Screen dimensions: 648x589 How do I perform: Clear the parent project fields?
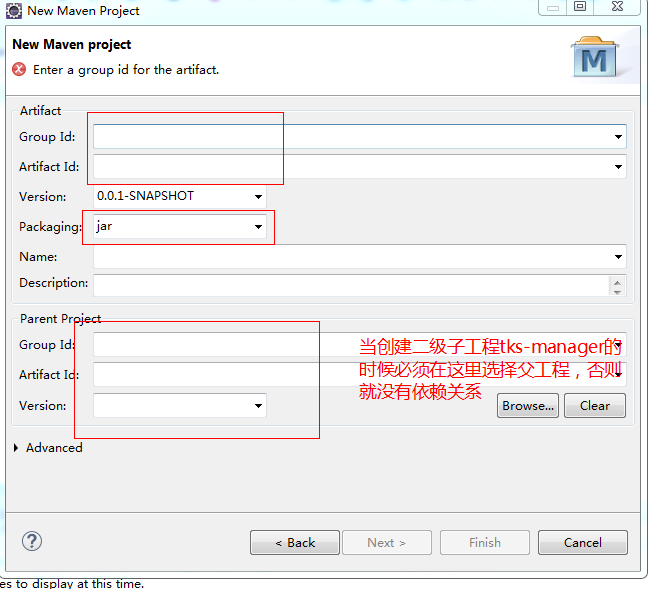pos(595,406)
